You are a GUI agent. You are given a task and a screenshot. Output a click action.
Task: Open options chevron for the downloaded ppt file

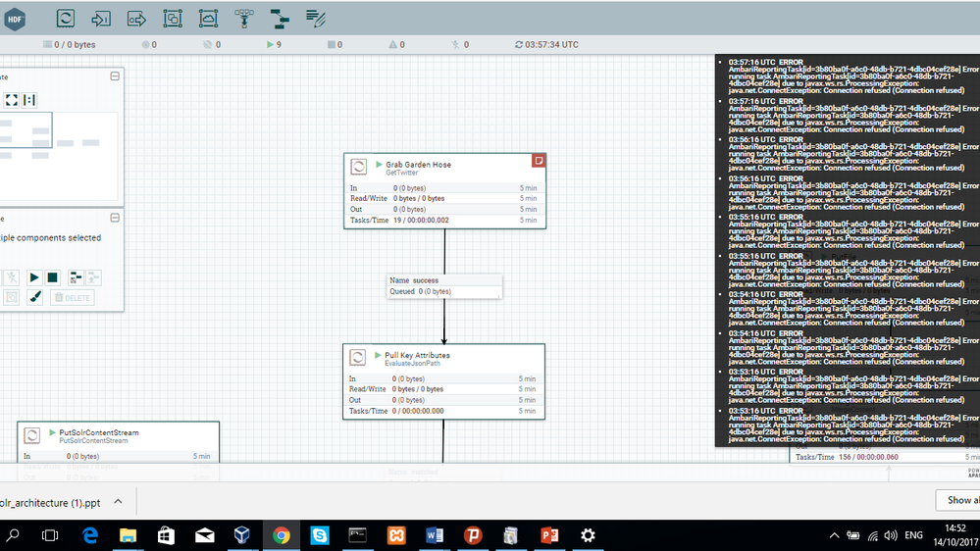coord(118,501)
